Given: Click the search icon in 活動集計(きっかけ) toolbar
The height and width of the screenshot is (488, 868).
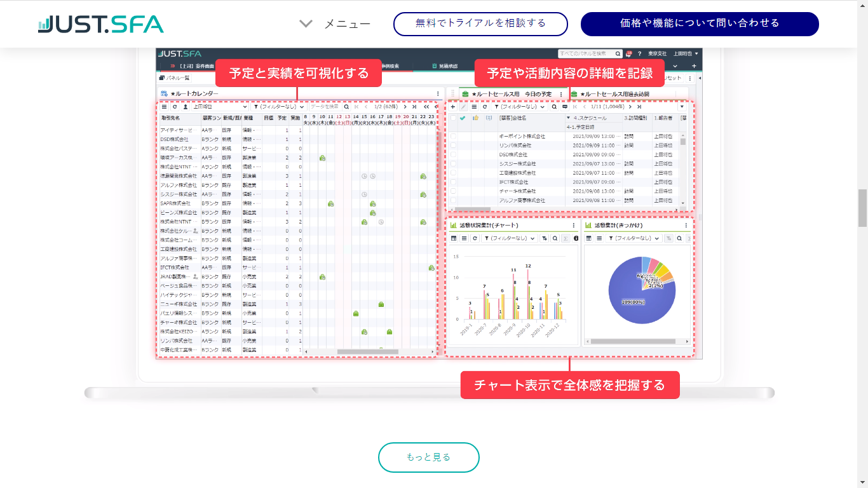Looking at the screenshot, I should [x=679, y=238].
